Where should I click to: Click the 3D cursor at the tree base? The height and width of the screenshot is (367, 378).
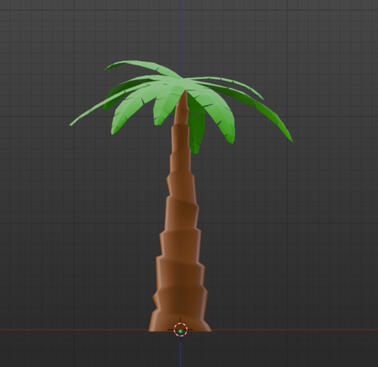point(181,330)
